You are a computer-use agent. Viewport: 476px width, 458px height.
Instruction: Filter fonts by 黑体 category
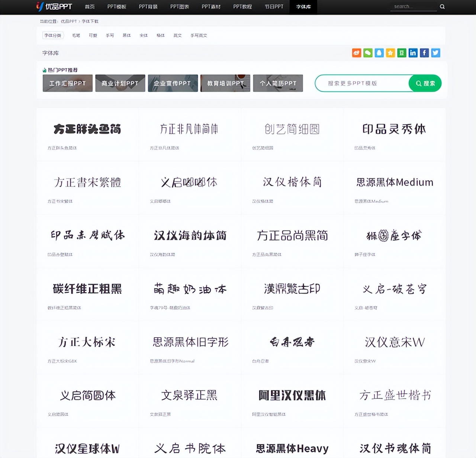[x=127, y=35]
